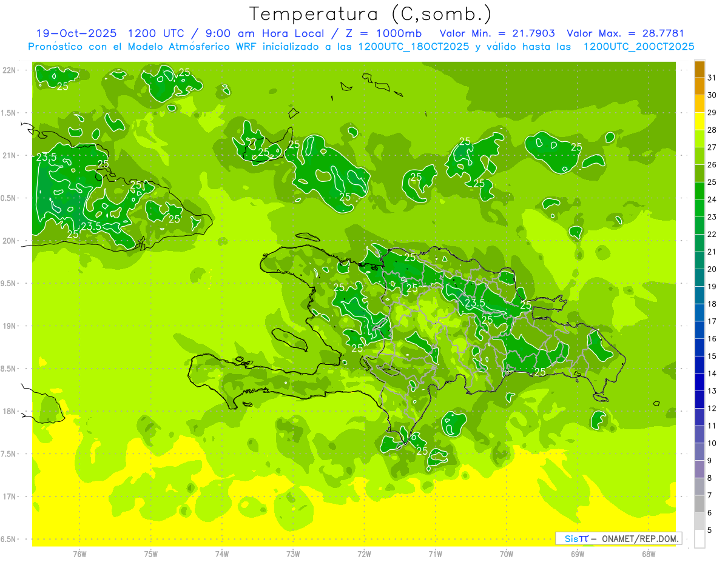Select the 68W longitude axis label
This screenshot has width=728, height=562.
(648, 554)
